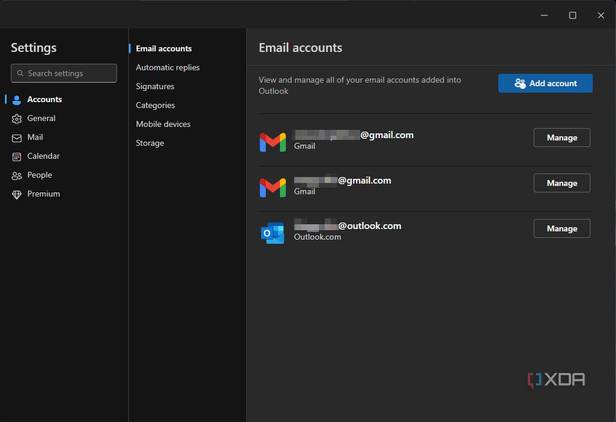Click the Accounts person icon
Image resolution: width=616 pixels, height=422 pixels.
pos(16,100)
